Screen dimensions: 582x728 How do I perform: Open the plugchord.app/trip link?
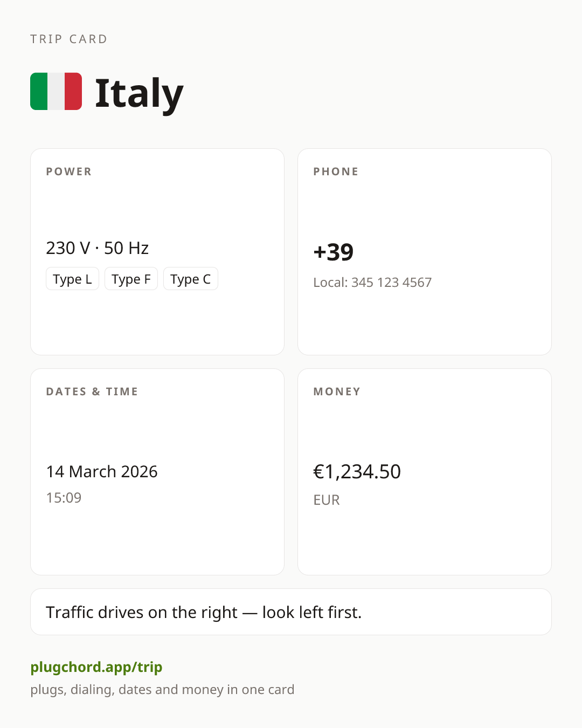[96, 667]
